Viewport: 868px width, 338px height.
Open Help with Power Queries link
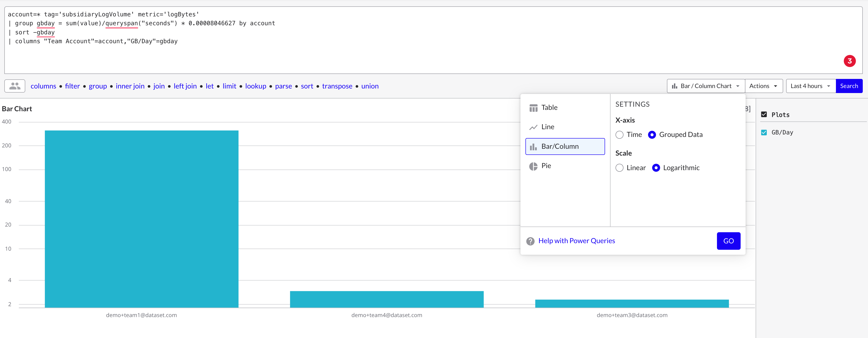pyautogui.click(x=576, y=241)
